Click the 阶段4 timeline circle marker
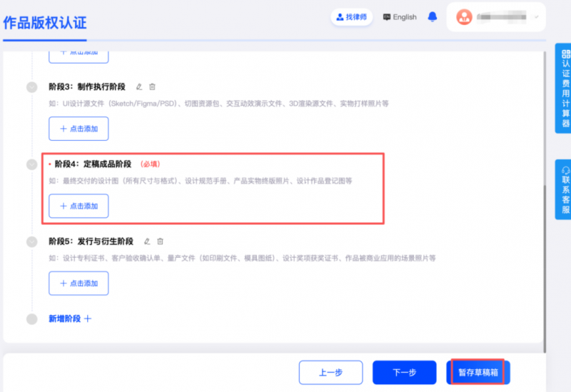 point(31,164)
